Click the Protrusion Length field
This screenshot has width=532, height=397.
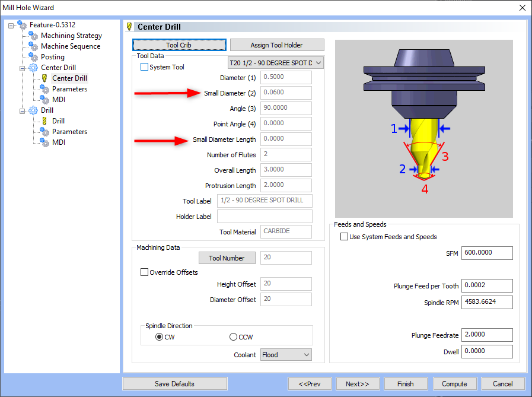pos(286,185)
